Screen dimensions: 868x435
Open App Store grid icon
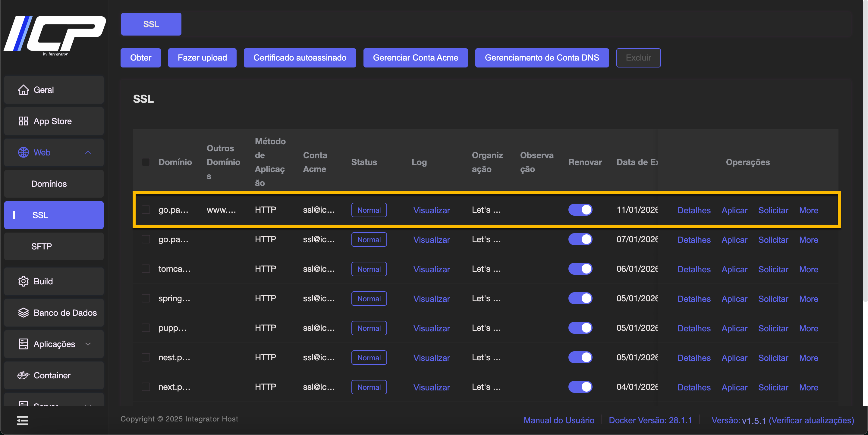23,121
